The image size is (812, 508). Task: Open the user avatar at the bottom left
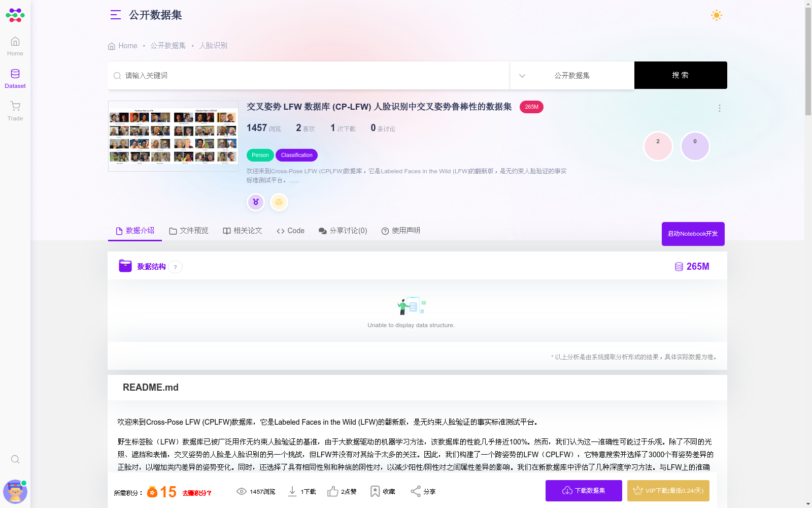[x=15, y=491]
